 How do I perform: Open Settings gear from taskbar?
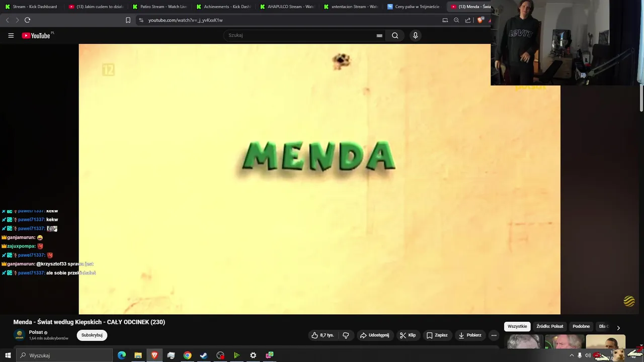[x=253, y=355]
